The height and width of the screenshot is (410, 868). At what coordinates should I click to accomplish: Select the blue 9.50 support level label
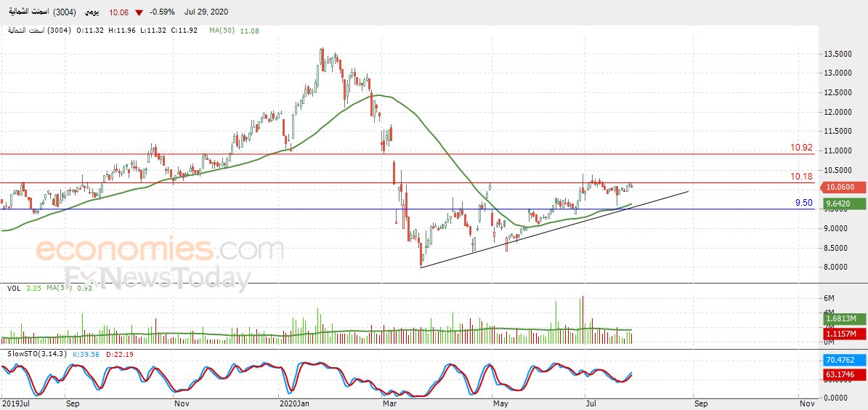click(x=804, y=203)
